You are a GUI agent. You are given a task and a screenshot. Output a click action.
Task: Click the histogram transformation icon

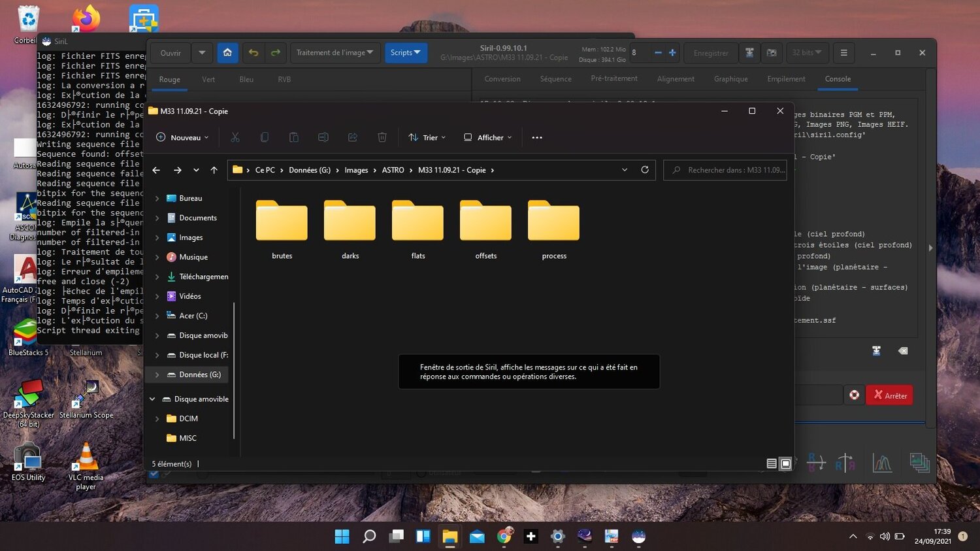coord(882,463)
